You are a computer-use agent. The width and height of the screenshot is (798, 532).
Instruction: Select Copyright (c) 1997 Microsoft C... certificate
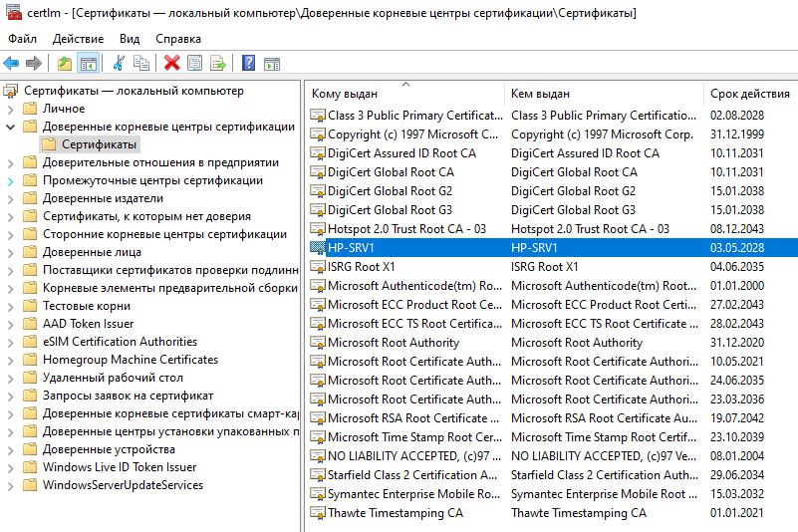click(412, 134)
